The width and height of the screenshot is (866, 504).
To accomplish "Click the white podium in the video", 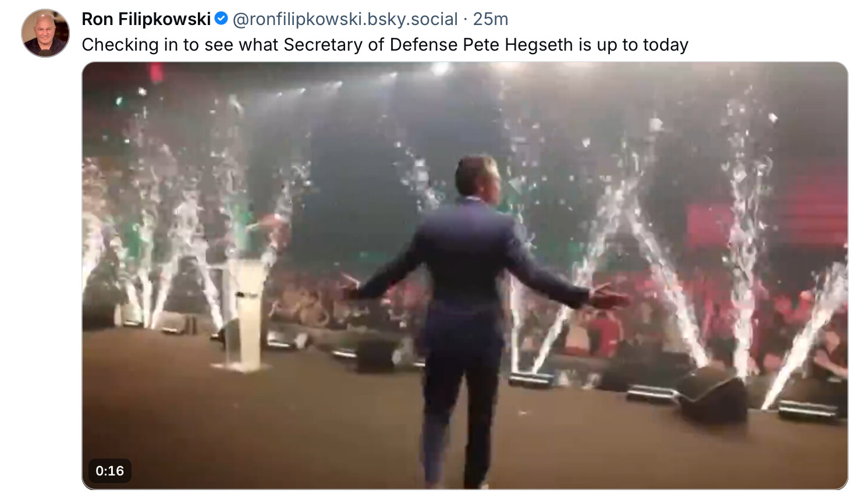I will [x=246, y=314].
